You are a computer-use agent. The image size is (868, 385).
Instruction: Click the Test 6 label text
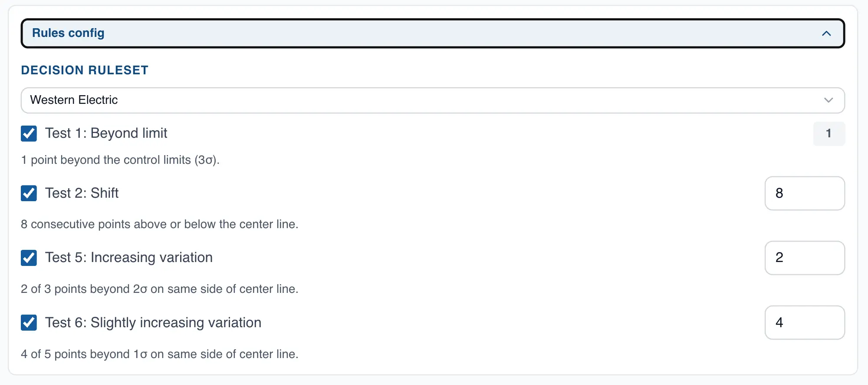pos(153,322)
